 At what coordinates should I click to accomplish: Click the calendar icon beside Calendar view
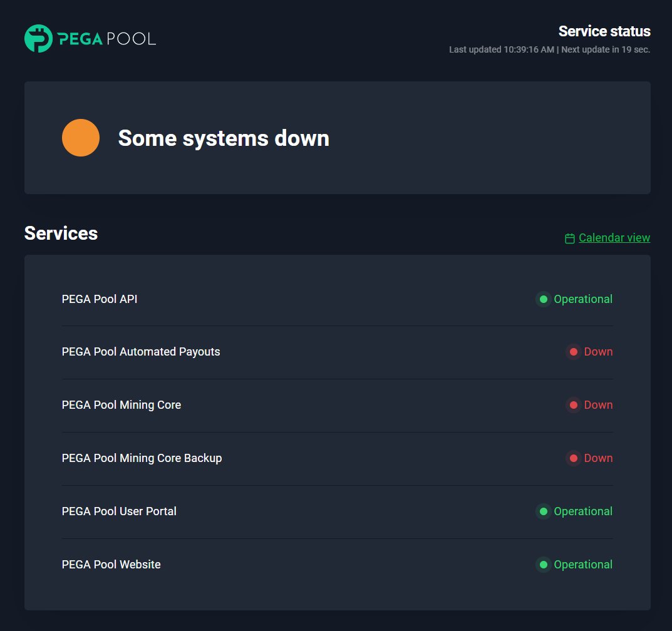[569, 238]
